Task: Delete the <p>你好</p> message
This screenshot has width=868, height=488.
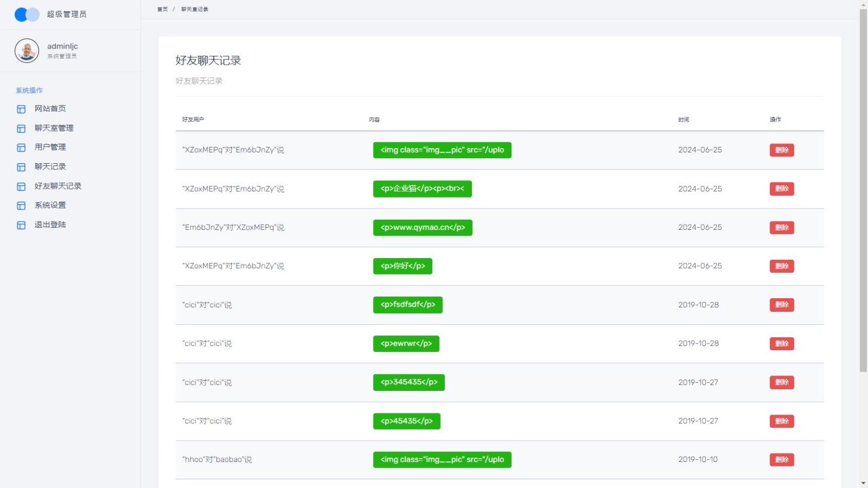Action: (x=782, y=266)
